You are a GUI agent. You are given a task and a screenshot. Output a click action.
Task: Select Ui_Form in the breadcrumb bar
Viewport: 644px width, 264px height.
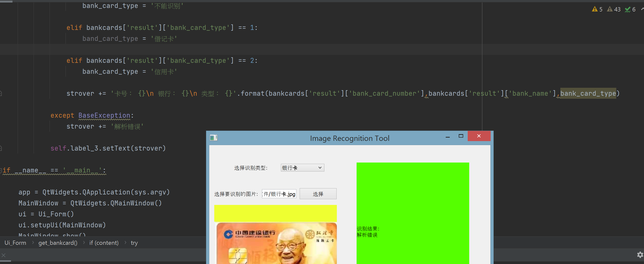(x=15, y=243)
